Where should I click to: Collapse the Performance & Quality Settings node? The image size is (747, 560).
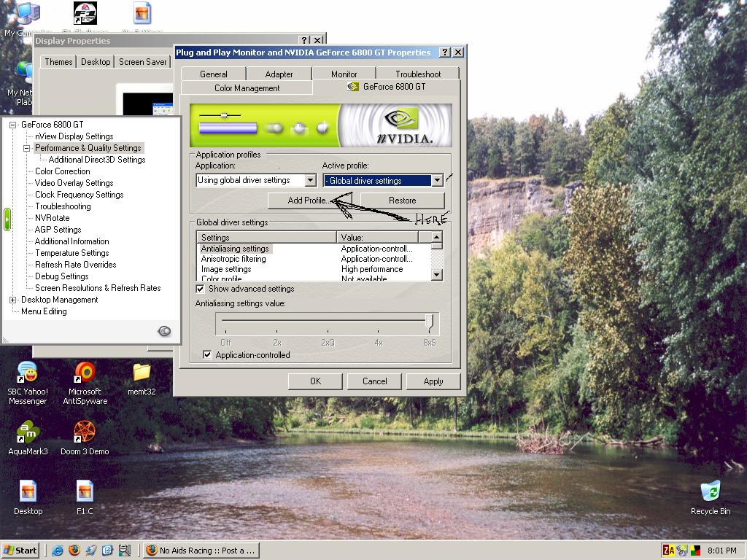(27, 148)
